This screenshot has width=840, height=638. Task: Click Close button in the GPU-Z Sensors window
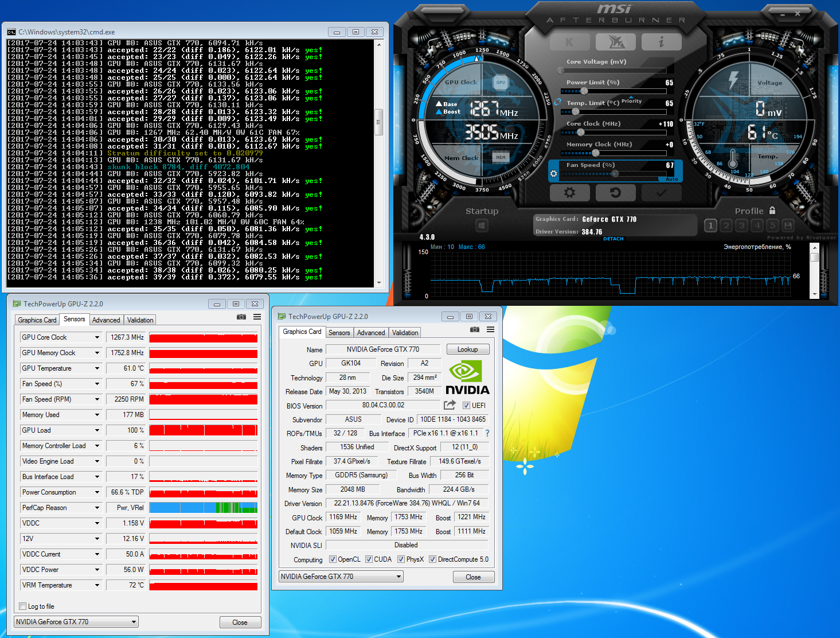click(240, 623)
